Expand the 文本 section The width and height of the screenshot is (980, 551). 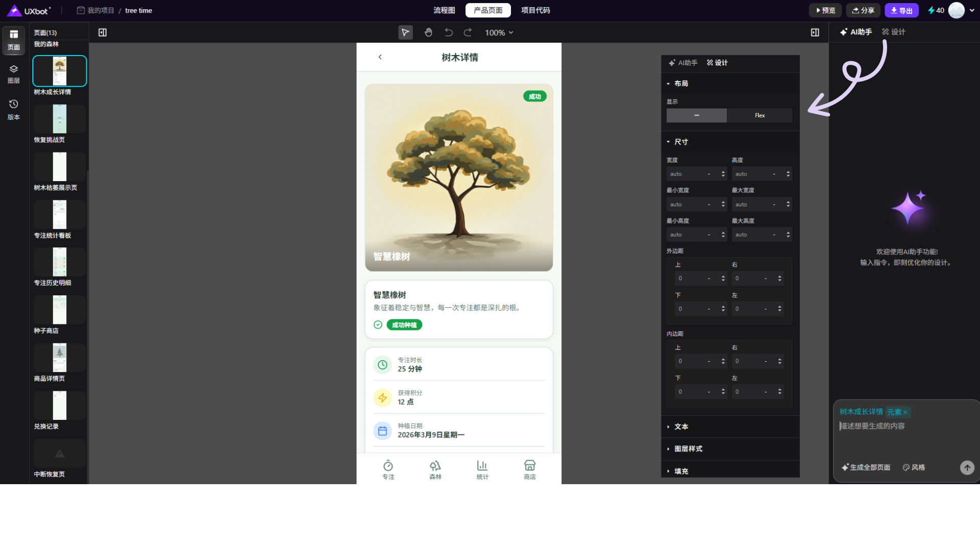[680, 427]
